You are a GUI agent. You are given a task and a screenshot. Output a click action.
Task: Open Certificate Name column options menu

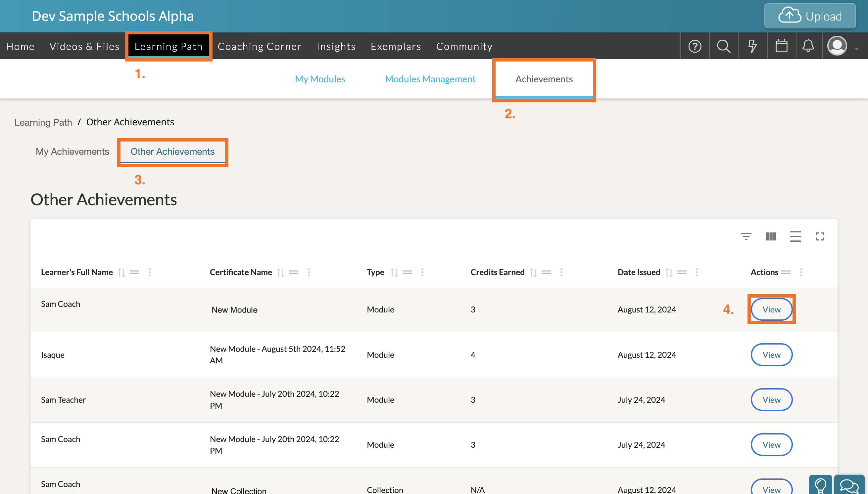309,272
